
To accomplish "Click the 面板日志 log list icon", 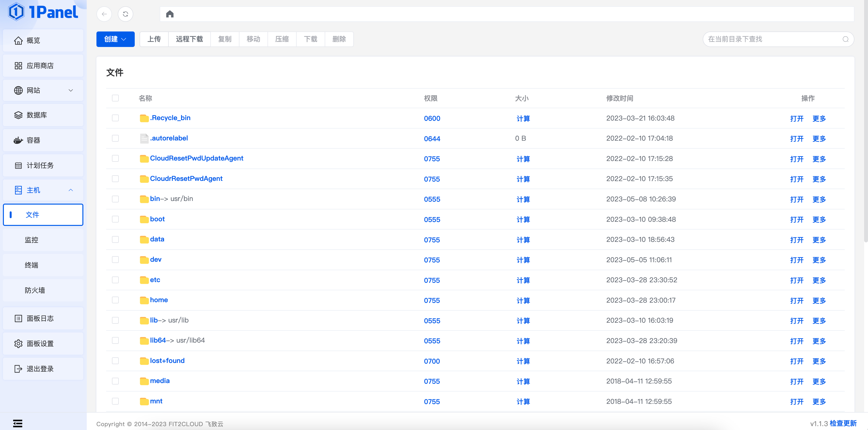I will point(18,318).
